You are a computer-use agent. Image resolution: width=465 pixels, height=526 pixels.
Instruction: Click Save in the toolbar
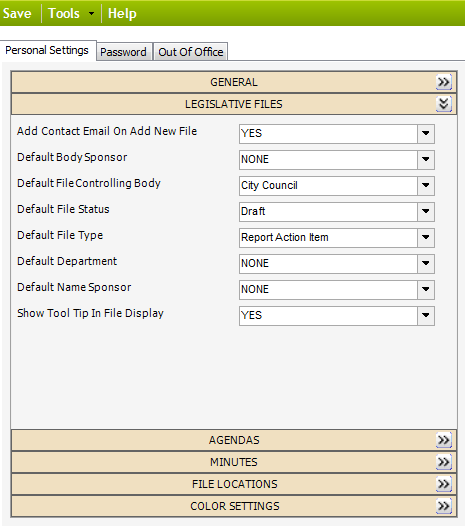(17, 13)
